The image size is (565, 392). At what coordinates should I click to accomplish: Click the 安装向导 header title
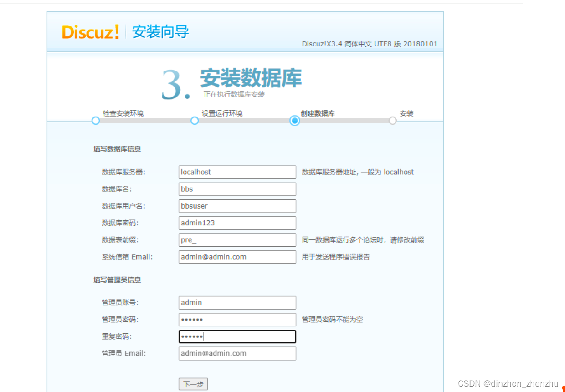click(160, 32)
